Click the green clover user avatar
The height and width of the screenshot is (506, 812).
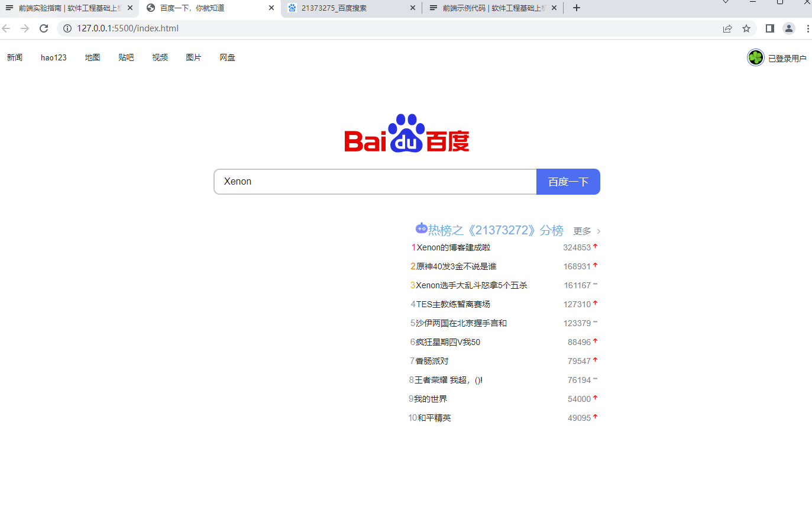pyautogui.click(x=756, y=57)
